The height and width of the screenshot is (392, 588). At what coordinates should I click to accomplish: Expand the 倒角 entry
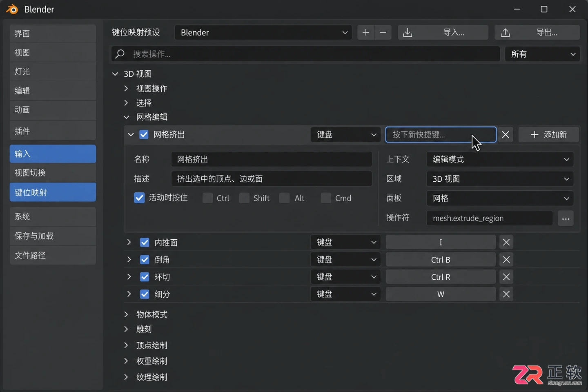[x=129, y=260]
